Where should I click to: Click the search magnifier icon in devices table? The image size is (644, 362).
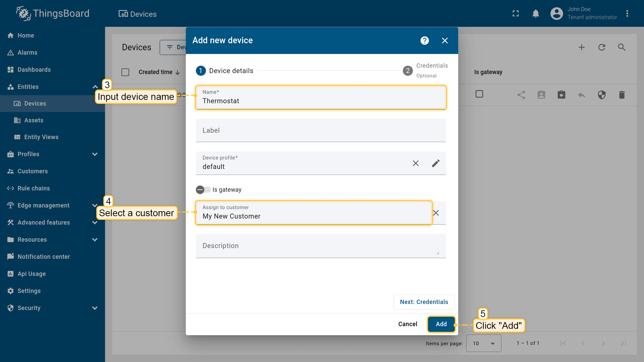[x=622, y=47]
